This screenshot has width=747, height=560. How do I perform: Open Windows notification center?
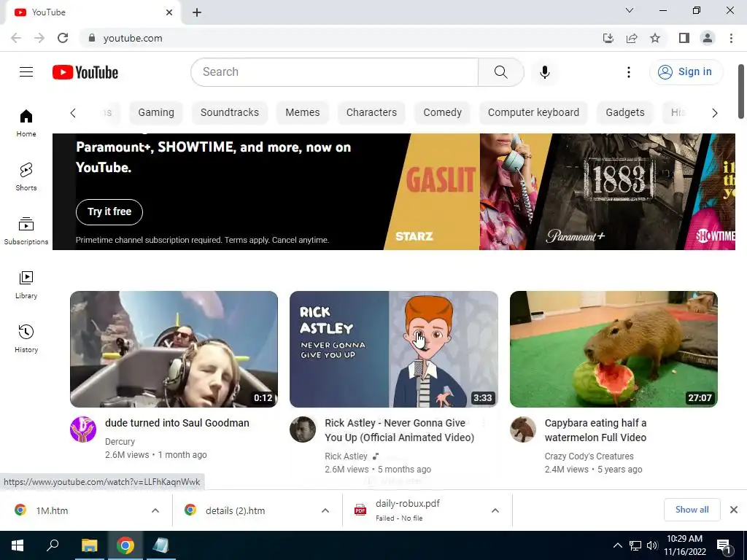[724, 545]
